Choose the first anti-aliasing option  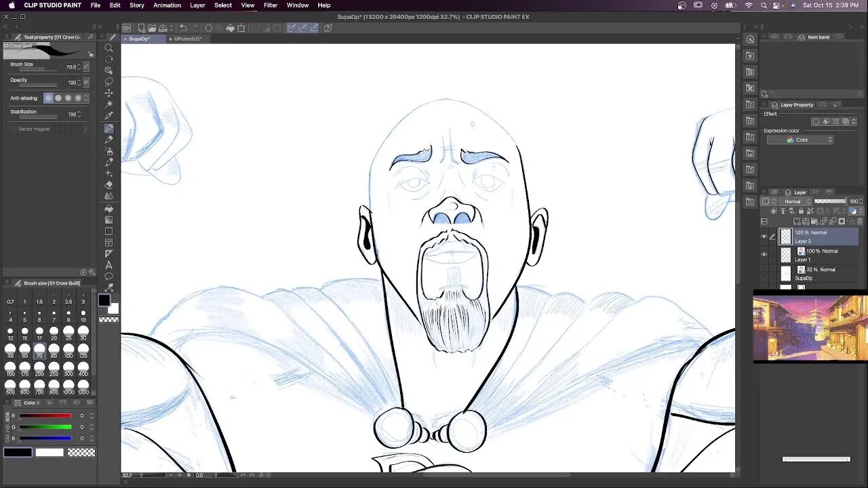(x=48, y=98)
